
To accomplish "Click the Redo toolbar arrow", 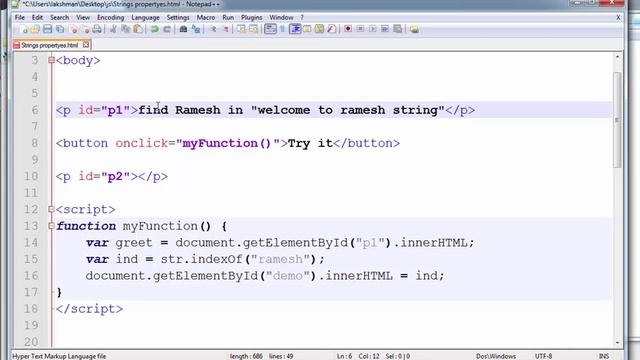I will pyautogui.click(x=167, y=29).
